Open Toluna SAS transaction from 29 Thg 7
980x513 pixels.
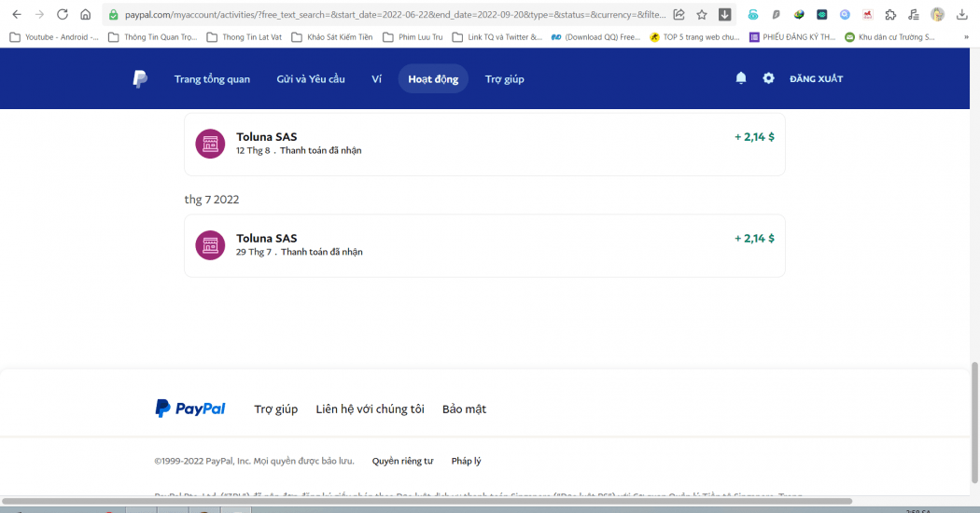point(484,245)
